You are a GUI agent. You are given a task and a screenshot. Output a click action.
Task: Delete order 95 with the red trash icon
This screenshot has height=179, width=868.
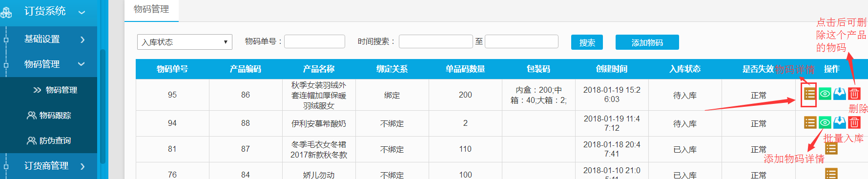click(854, 94)
